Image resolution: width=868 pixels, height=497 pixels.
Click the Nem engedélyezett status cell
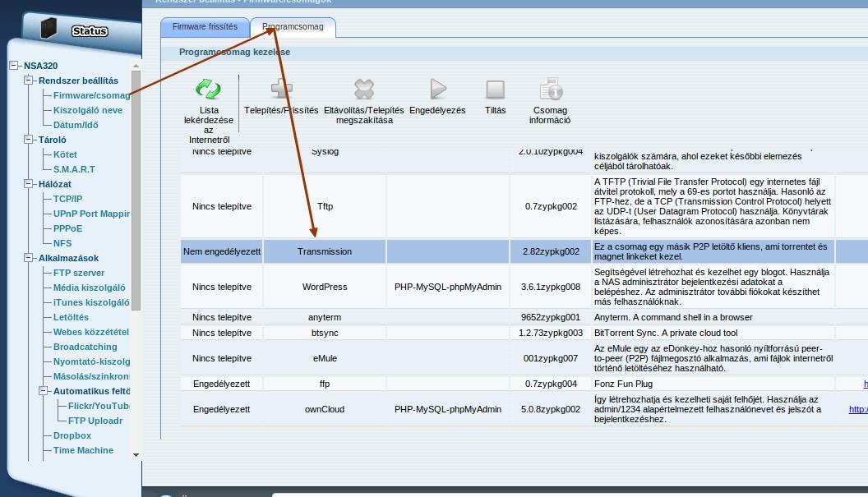point(222,251)
